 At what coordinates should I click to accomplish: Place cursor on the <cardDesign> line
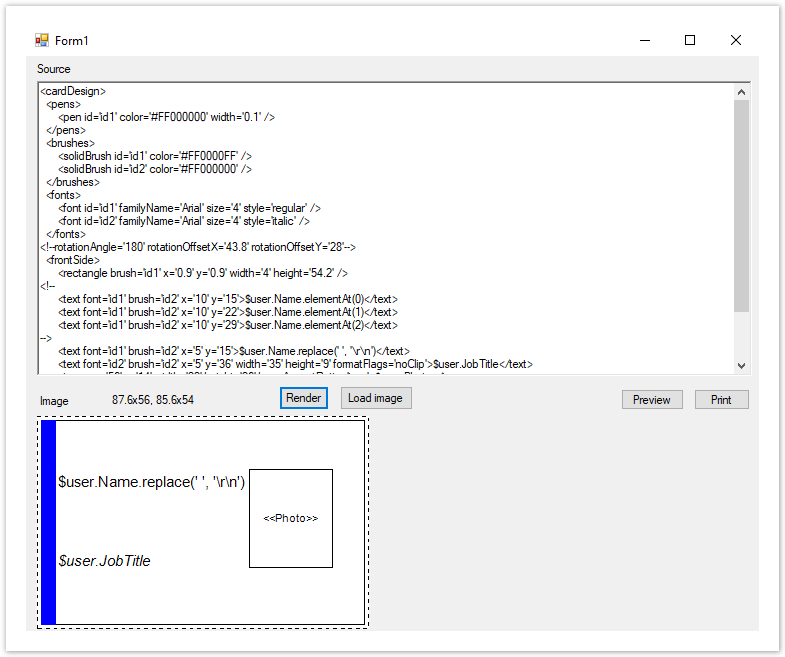point(73,92)
